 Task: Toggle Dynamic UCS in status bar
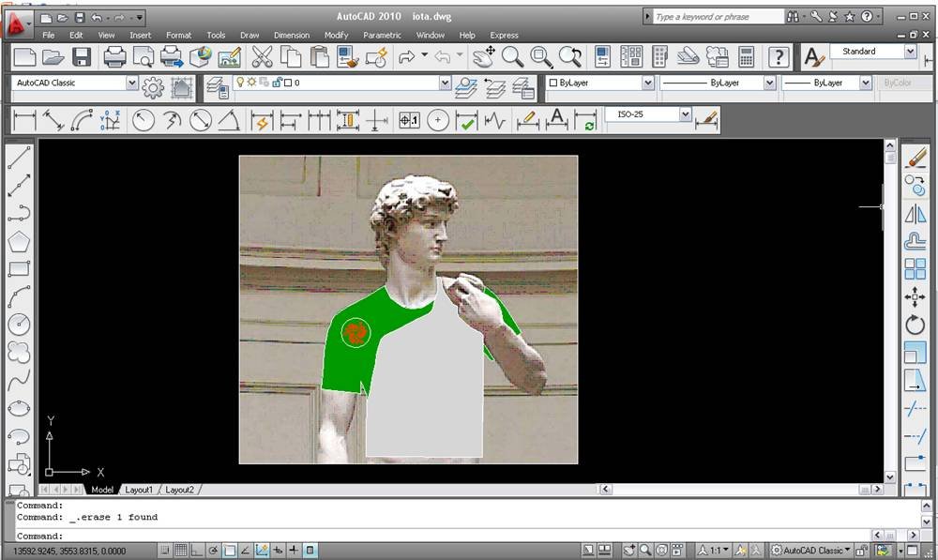262,550
